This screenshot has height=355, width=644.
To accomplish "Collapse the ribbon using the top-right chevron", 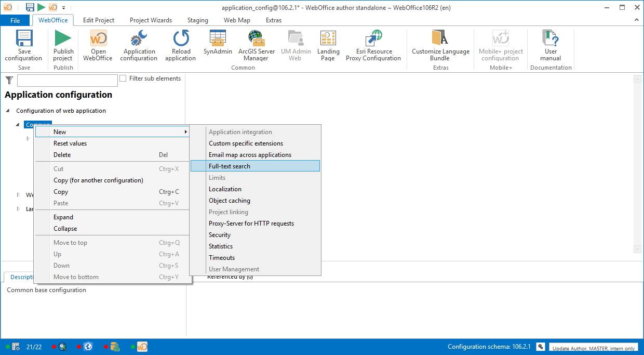I will pyautogui.click(x=637, y=20).
